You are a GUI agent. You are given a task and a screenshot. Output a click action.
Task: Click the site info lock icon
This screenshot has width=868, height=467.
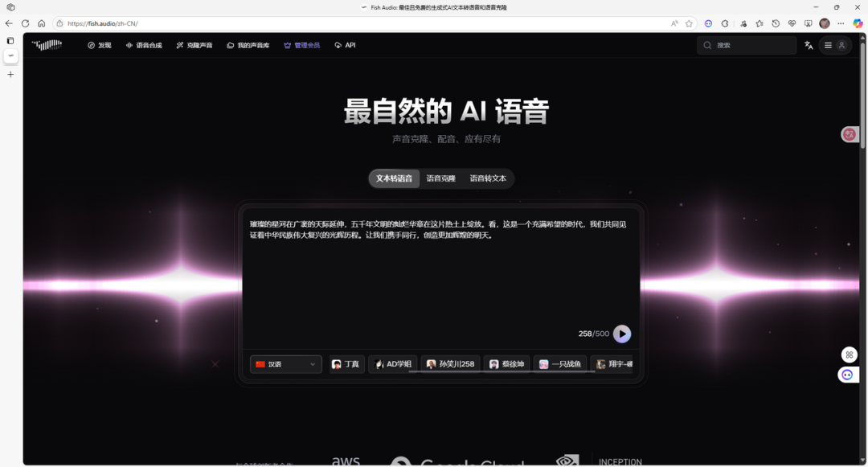click(x=59, y=23)
